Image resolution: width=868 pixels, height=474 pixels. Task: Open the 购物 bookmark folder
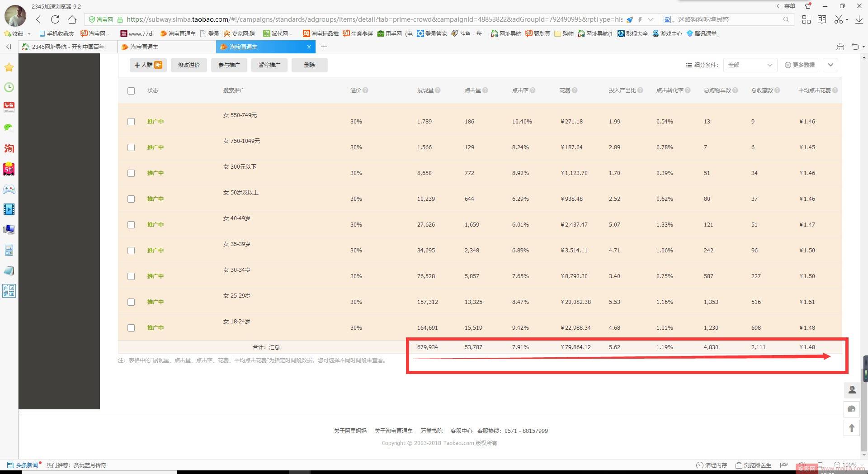pyautogui.click(x=564, y=34)
